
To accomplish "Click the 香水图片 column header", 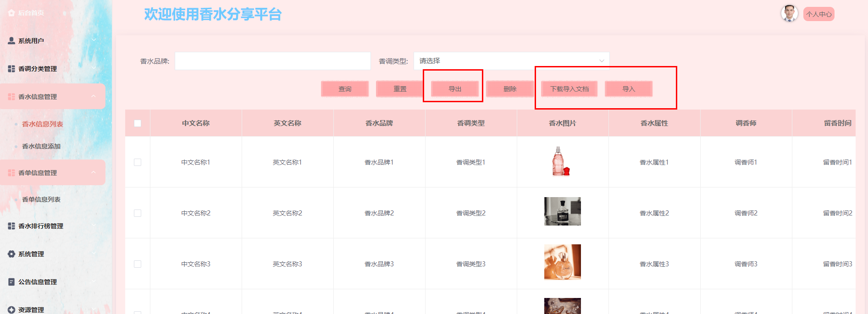I will 563,123.
